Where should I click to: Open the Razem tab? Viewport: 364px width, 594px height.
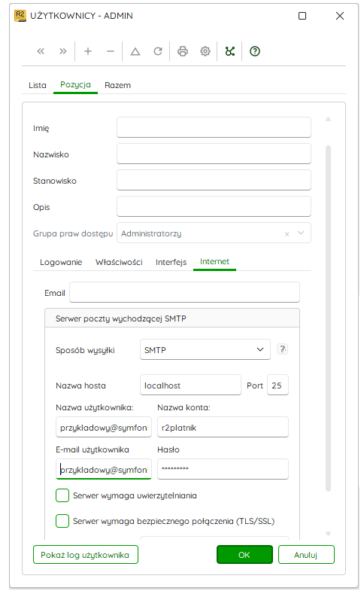[117, 85]
